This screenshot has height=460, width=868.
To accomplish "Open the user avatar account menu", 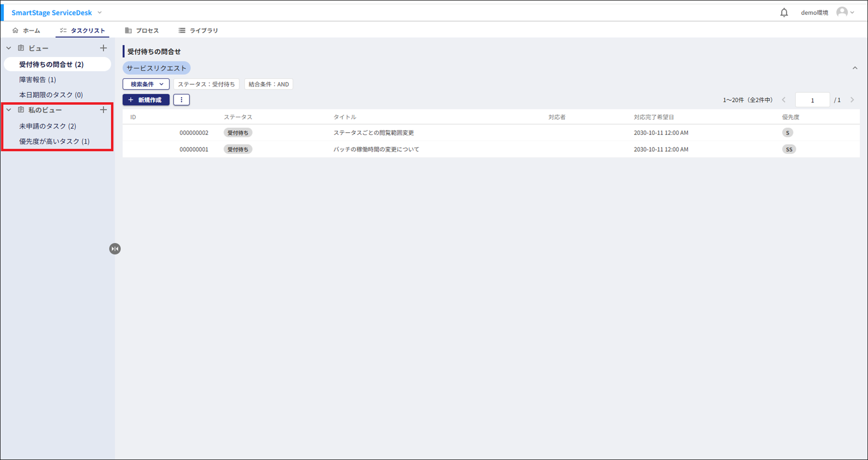I will pyautogui.click(x=844, y=12).
